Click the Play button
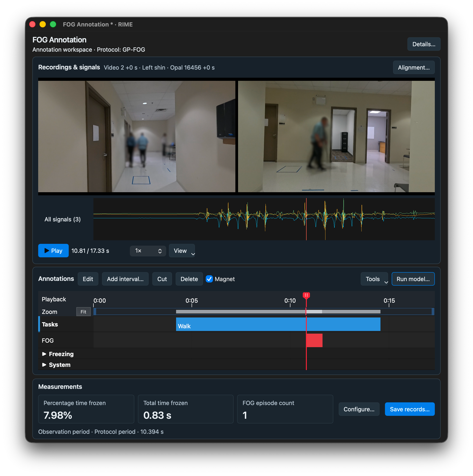The image size is (473, 476). point(53,251)
